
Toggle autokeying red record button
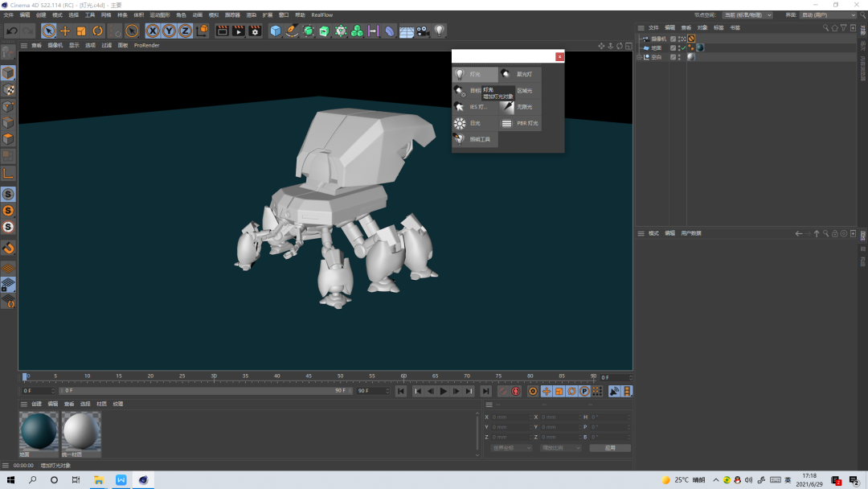(515, 392)
